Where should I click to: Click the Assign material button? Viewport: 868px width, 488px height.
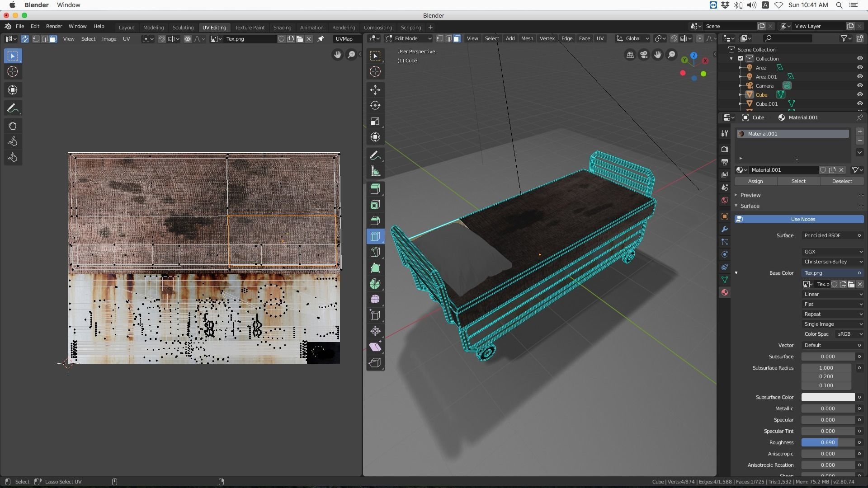[x=755, y=181]
